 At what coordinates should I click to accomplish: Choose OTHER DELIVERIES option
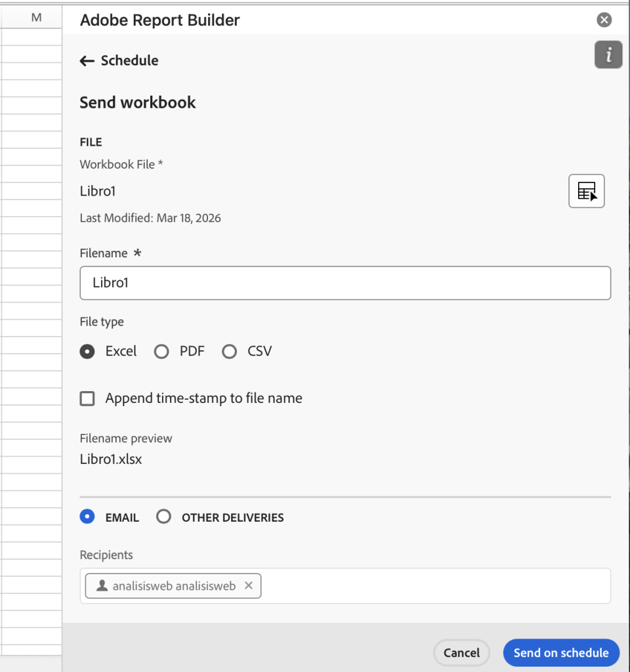(163, 516)
